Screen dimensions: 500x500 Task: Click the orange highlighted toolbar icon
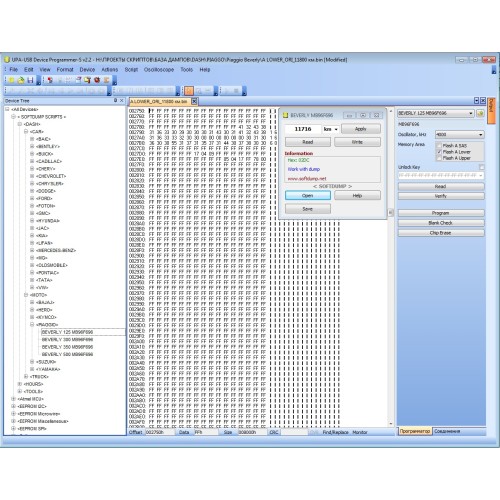coord(189,90)
